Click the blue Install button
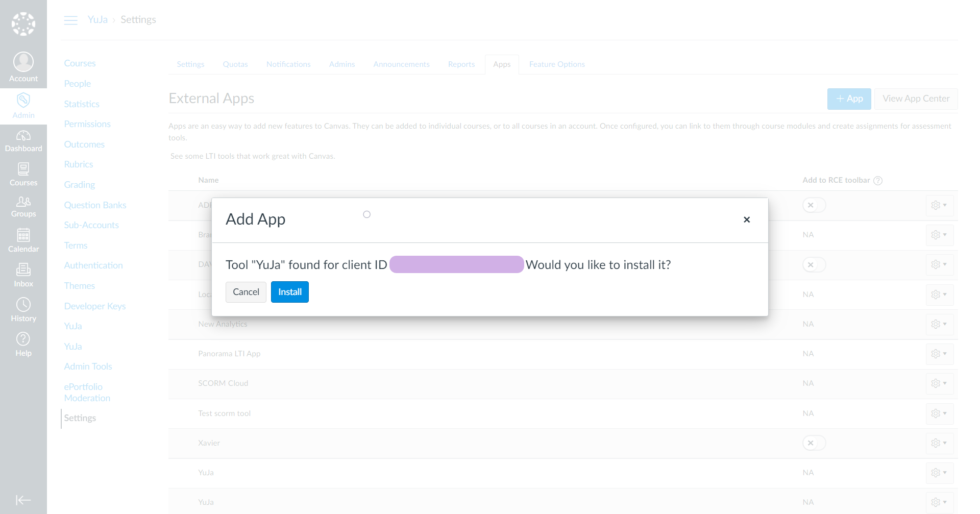Image resolution: width=980 pixels, height=514 pixels. (x=289, y=292)
